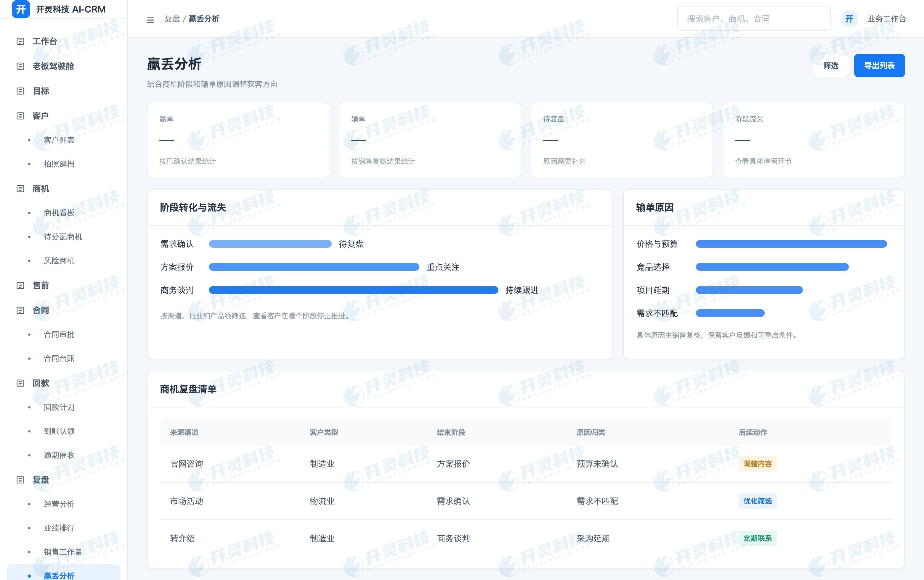Click the 优化筛选 action tag
The image size is (924, 580).
click(758, 501)
